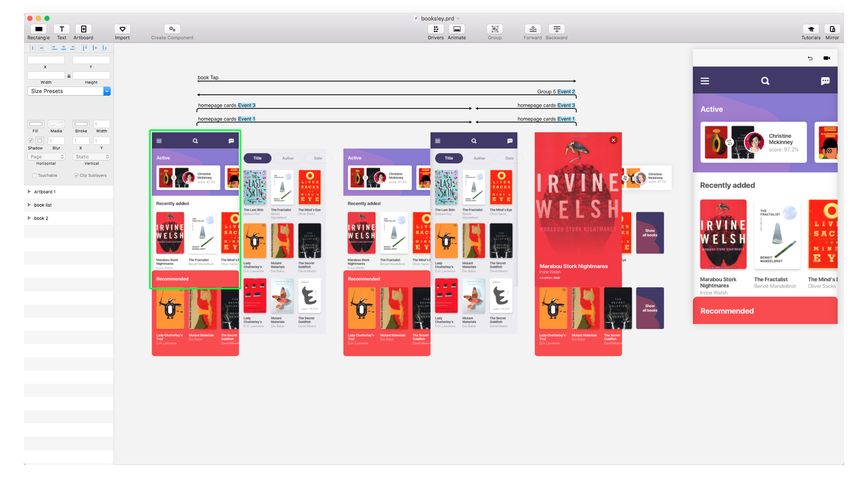Select first Date tab on the canvas
868x499 pixels.
click(x=318, y=158)
